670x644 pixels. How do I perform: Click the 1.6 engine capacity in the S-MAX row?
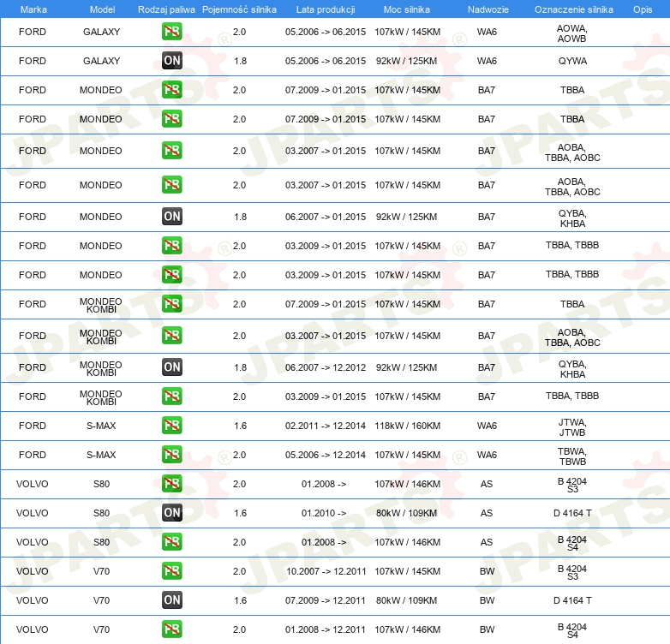[x=240, y=426]
